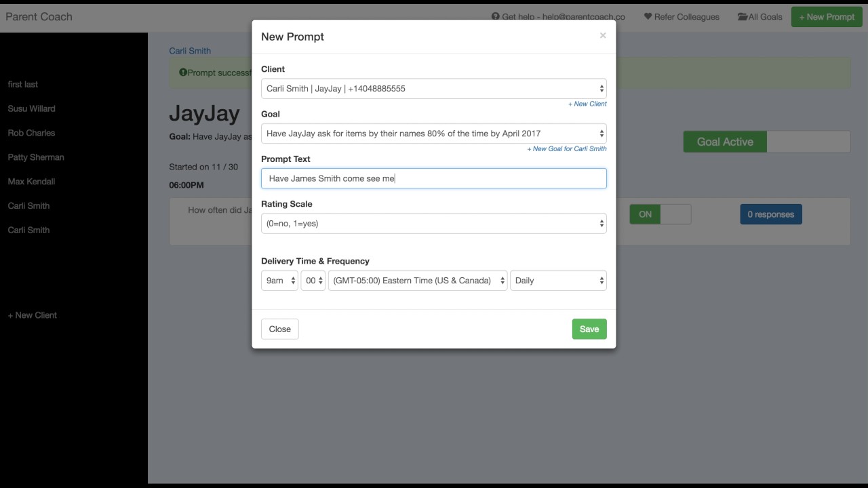This screenshot has width=868, height=488.
Task: Select Susu Willard in sidebar
Action: 32,108
